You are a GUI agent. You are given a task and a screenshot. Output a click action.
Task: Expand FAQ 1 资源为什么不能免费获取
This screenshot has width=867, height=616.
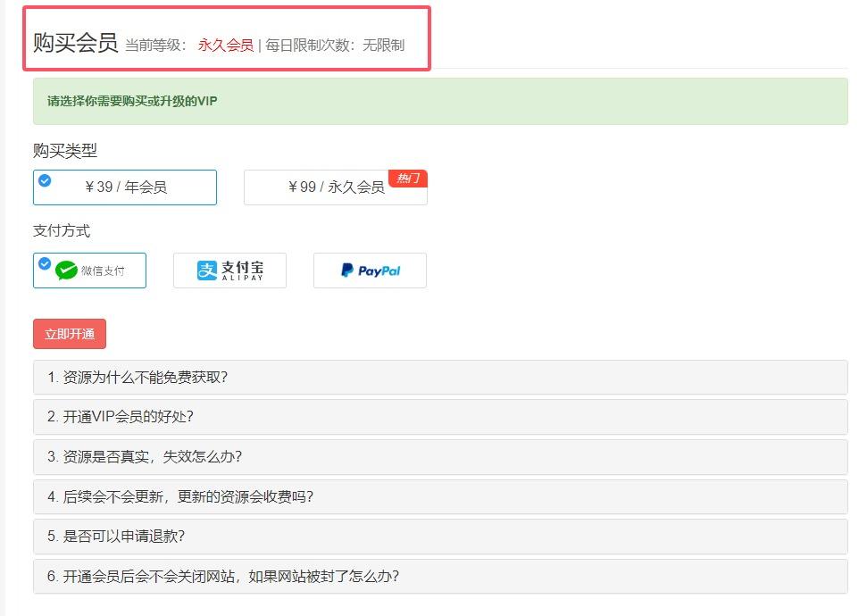[440, 377]
